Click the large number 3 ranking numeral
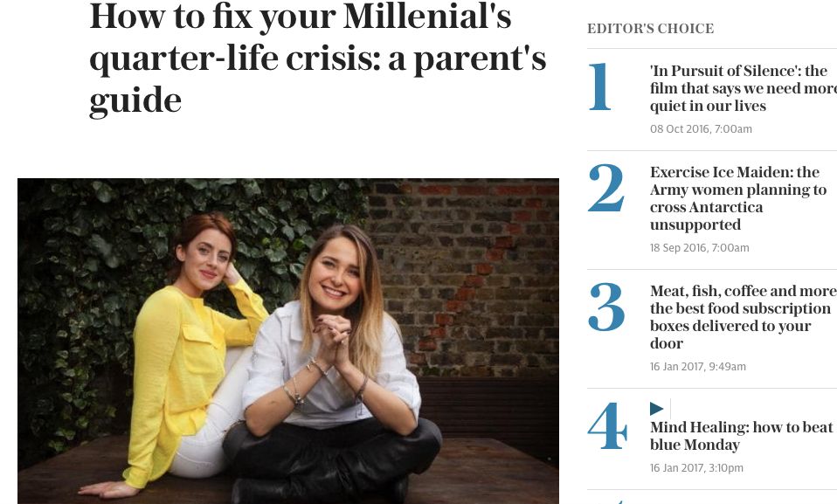Viewport: 837px width, 504px height. tap(606, 307)
